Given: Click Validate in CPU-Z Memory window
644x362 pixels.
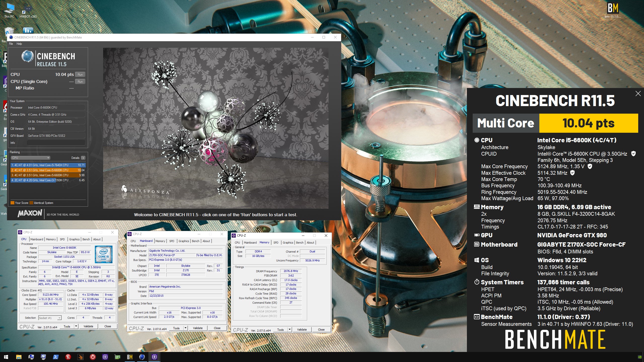Looking at the screenshot, I should click(x=302, y=330).
